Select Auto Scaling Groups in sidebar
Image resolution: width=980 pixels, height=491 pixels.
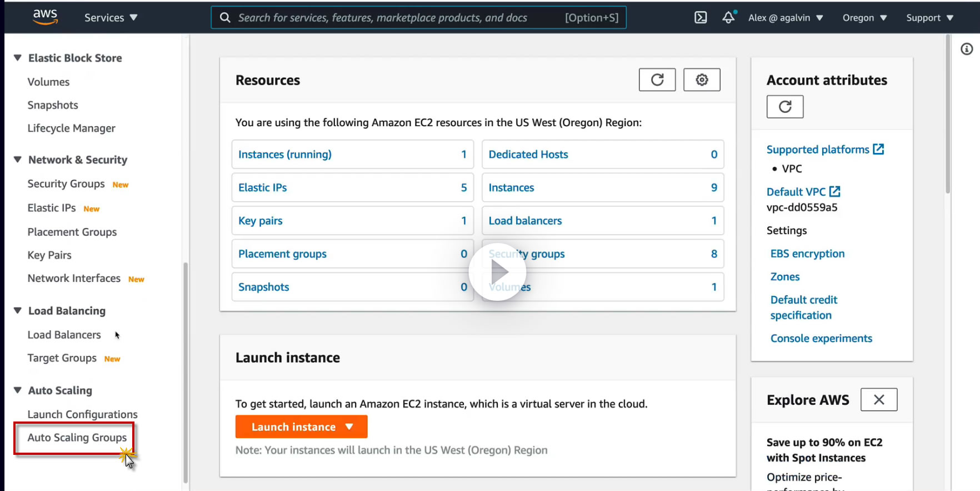tap(77, 438)
